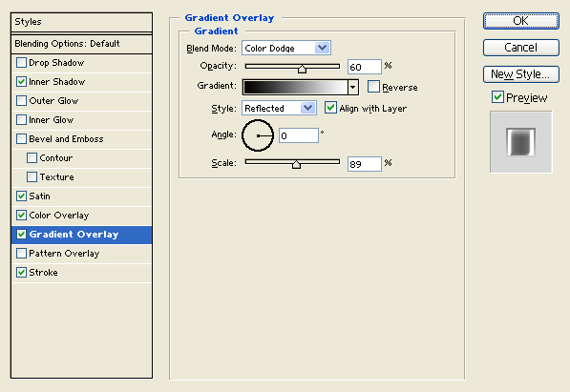Uncheck the Color Overlay checkbox
The image size is (570, 392).
click(x=21, y=215)
